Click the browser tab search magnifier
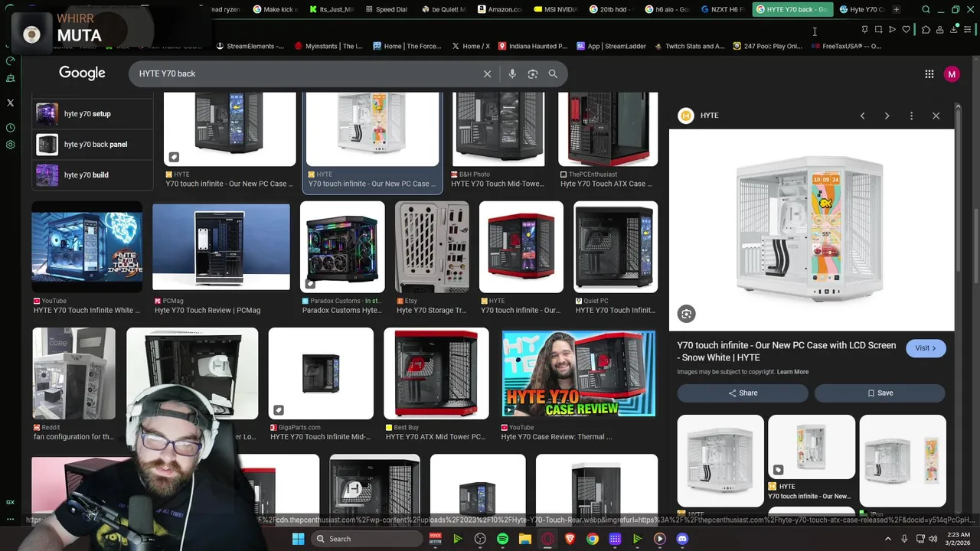This screenshot has height=551, width=980. 926,9
